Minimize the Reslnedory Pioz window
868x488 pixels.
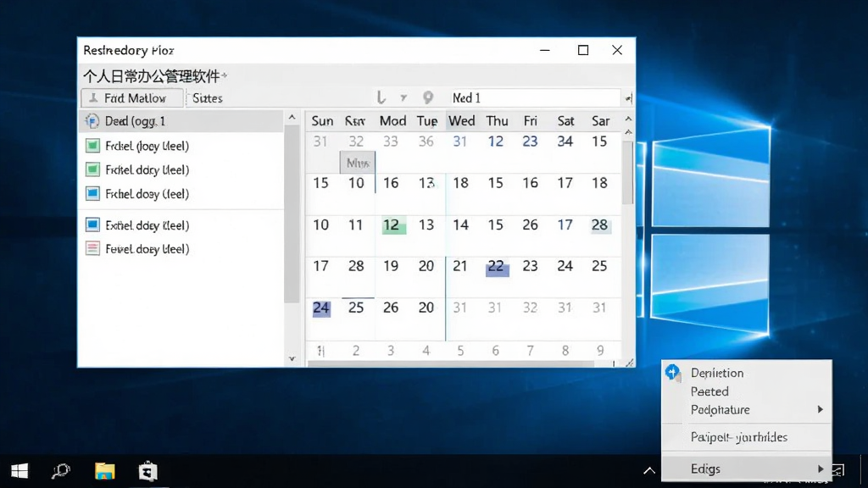[545, 50]
